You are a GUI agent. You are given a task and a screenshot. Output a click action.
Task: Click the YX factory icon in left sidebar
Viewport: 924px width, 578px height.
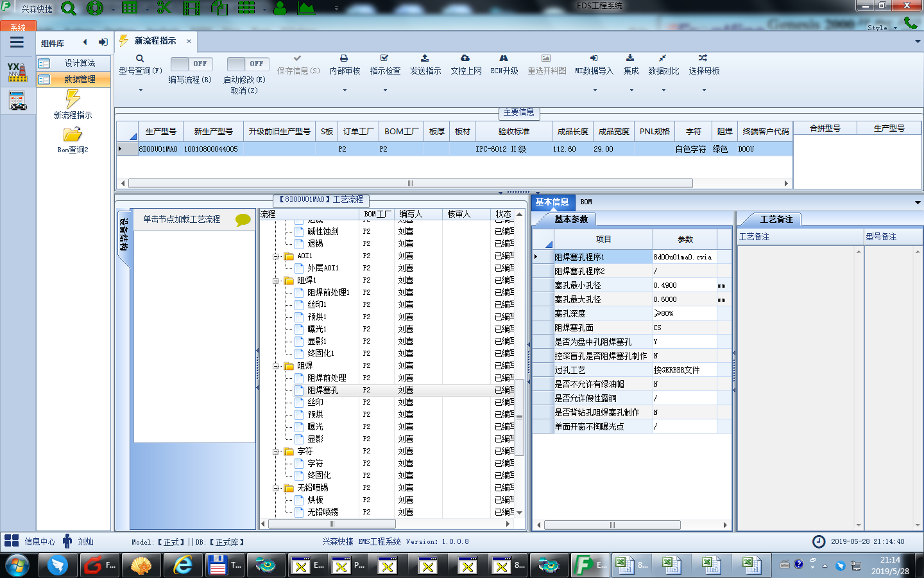(17, 72)
